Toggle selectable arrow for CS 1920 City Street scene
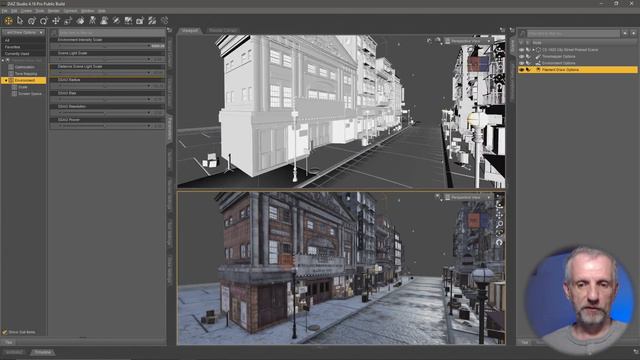The image size is (640, 360). (x=528, y=50)
